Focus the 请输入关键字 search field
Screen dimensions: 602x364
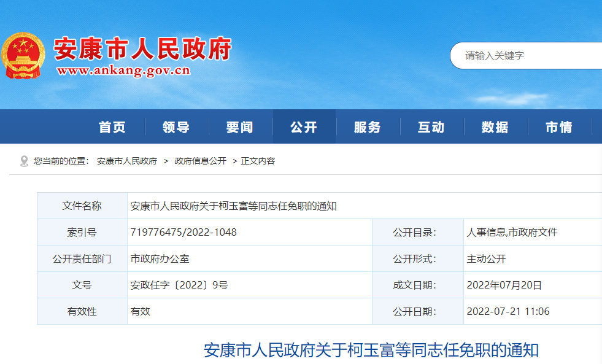(x=526, y=56)
